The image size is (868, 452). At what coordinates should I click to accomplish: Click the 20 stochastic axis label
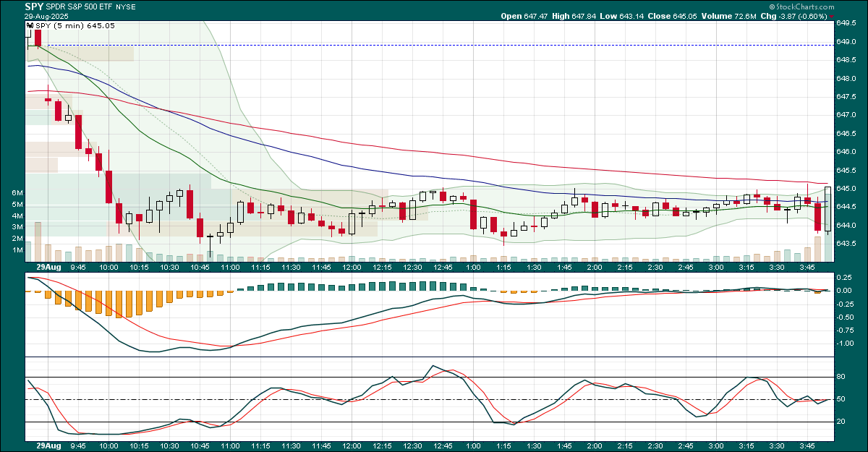coord(842,422)
